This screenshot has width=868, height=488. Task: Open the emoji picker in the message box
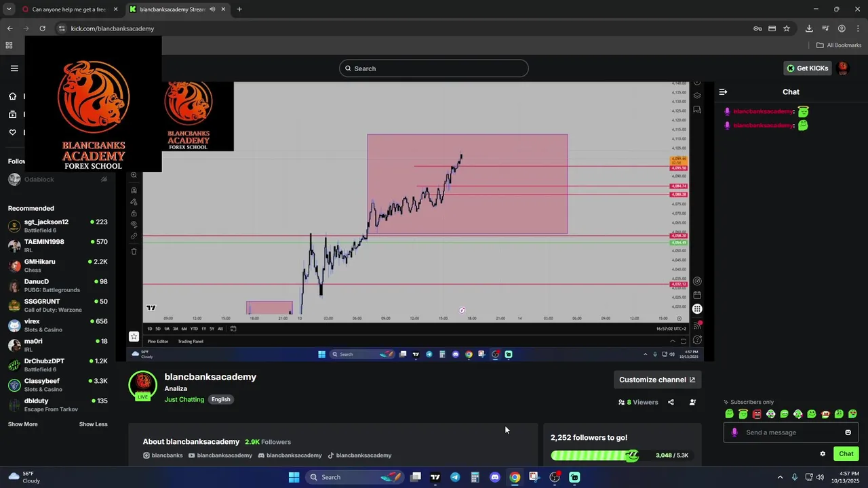(848, 432)
